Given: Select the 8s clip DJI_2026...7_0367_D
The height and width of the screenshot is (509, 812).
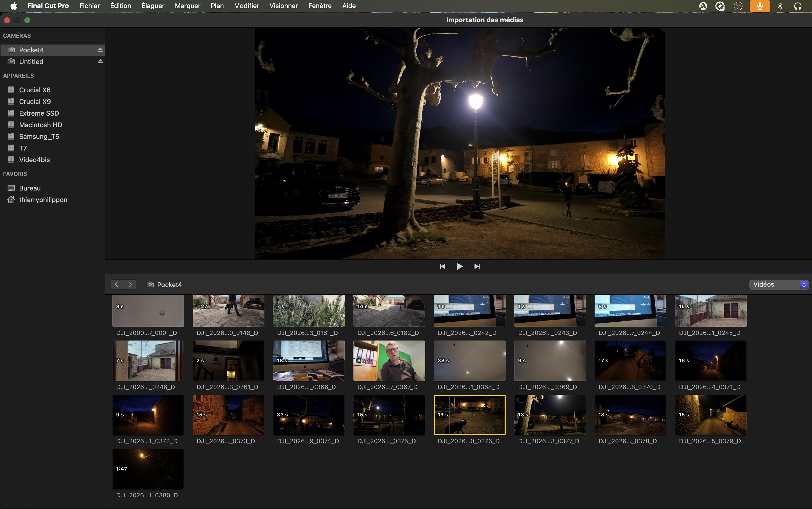Looking at the screenshot, I should click(x=389, y=360).
